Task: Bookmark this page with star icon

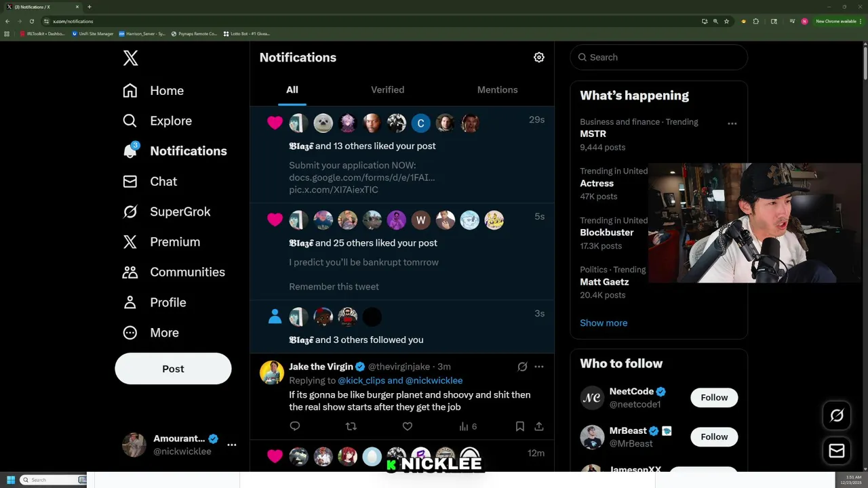Action: pos(726,21)
